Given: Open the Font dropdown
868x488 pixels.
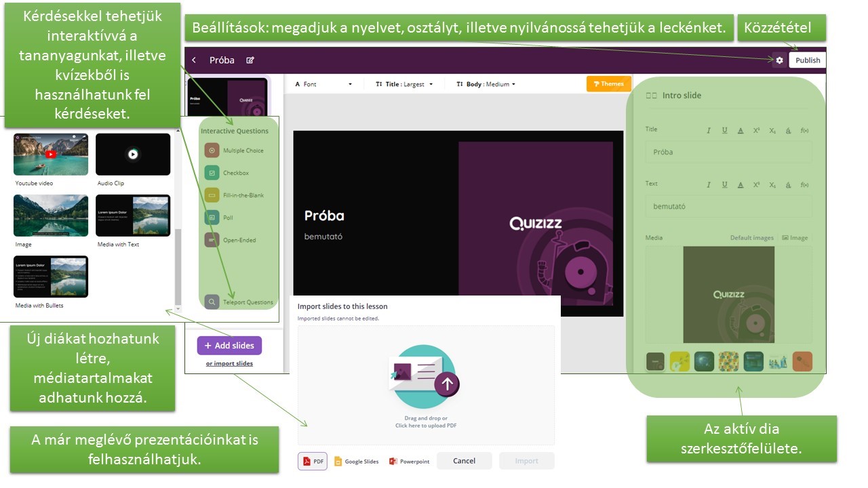Looking at the screenshot, I should 323,84.
